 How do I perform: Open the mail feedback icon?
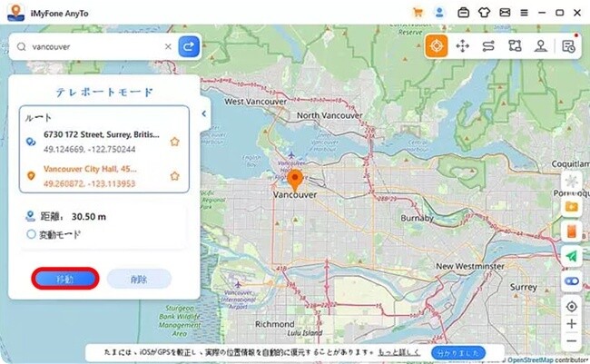coord(505,13)
